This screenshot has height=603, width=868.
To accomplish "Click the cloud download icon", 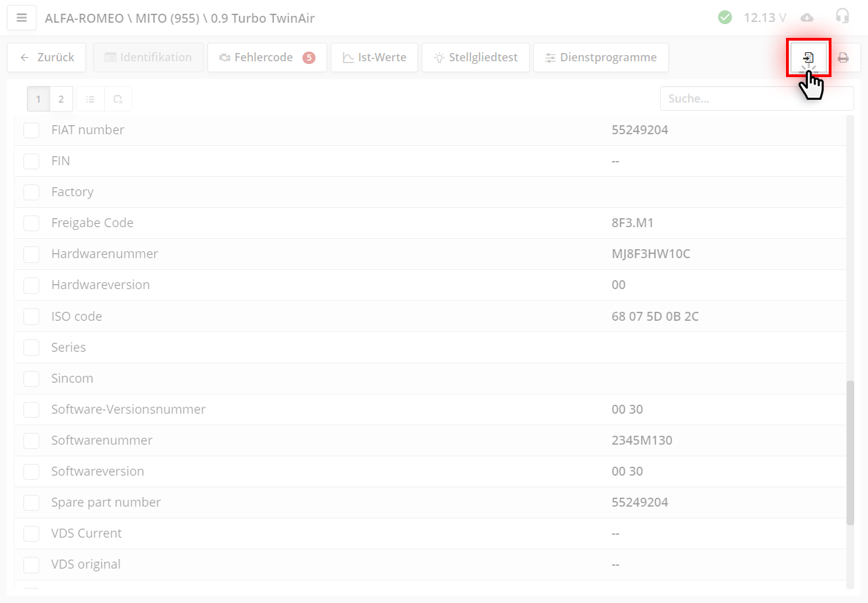I will click(x=807, y=18).
